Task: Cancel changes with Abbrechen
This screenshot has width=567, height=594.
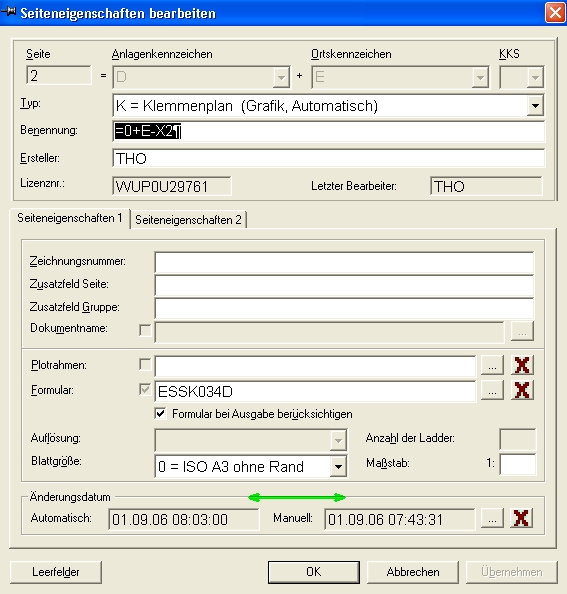Action: point(413,572)
